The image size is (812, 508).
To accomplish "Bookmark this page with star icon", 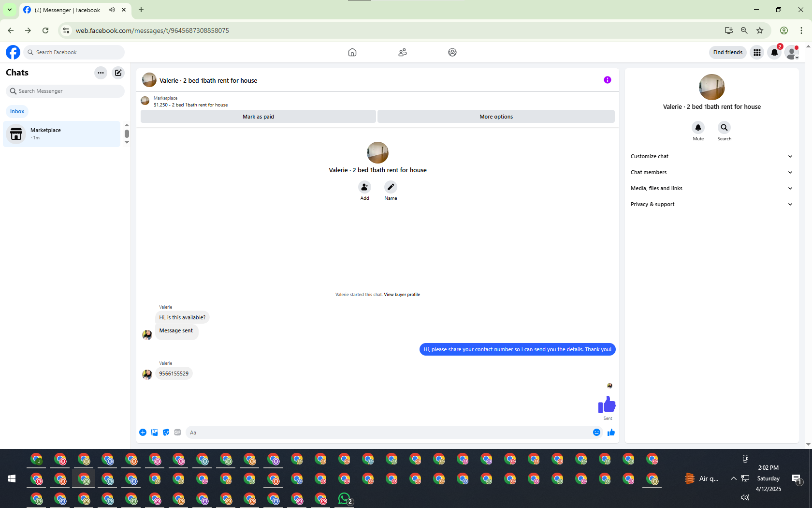I will pyautogui.click(x=760, y=30).
